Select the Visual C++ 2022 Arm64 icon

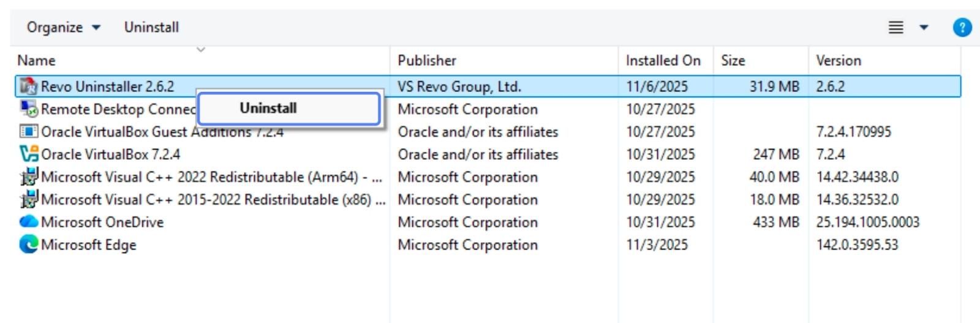click(28, 177)
